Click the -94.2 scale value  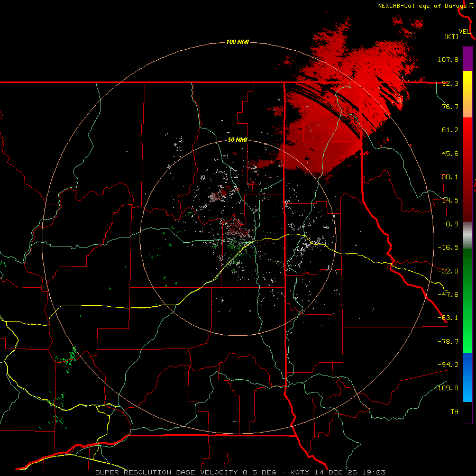tap(448, 365)
